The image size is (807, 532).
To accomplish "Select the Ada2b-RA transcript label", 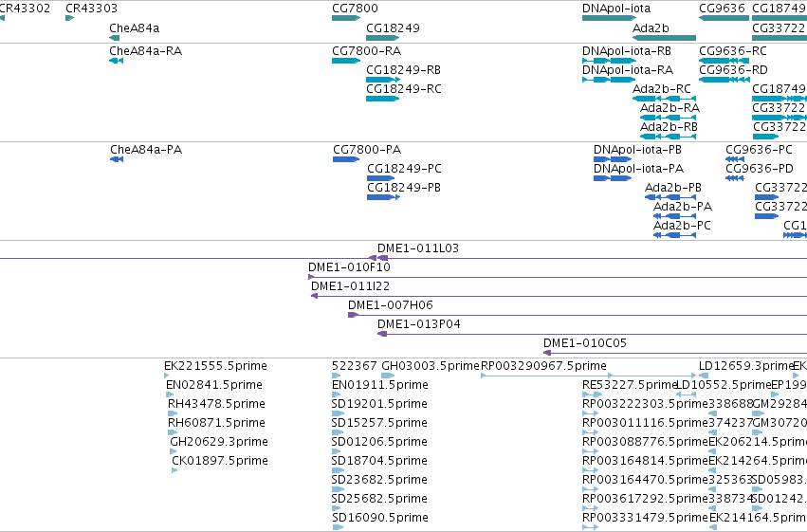I will tap(670, 108).
